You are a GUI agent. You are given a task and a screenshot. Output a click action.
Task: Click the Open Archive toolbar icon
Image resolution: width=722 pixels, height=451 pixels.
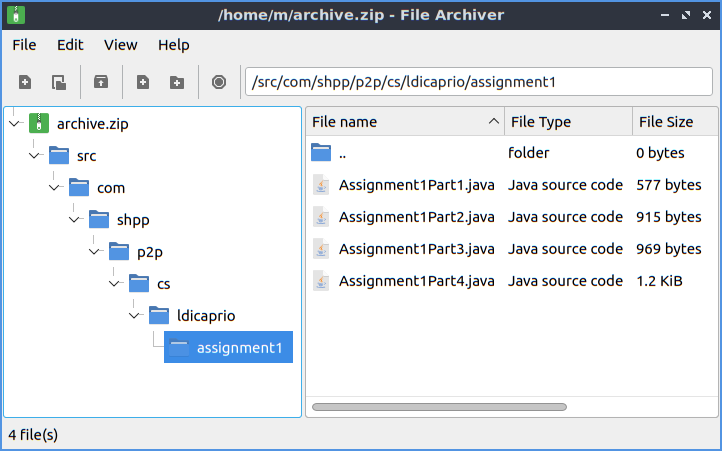point(59,82)
